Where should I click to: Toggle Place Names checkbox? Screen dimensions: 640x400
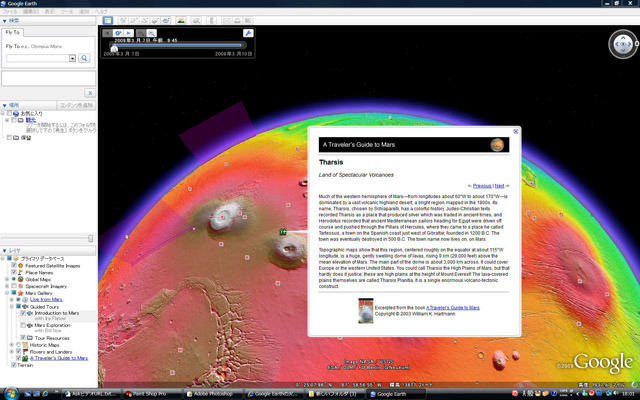[14, 272]
